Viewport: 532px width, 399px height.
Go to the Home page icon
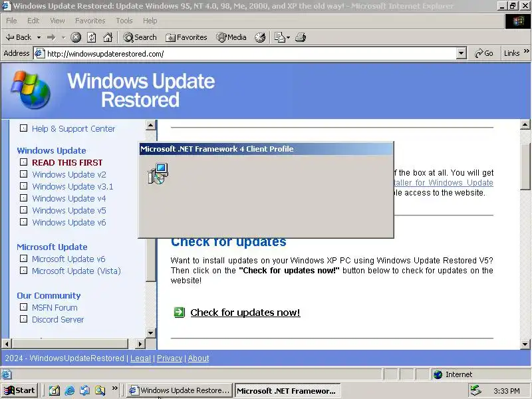(108, 37)
